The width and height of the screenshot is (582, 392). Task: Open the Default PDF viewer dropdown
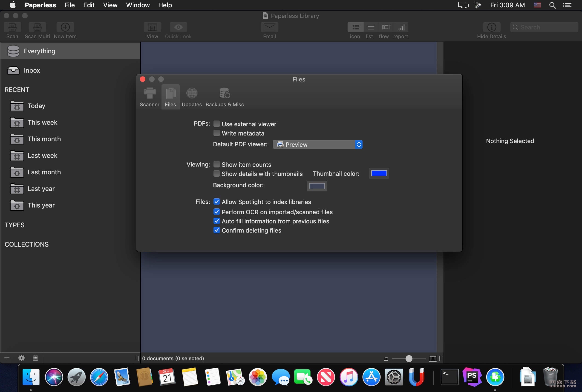point(317,144)
